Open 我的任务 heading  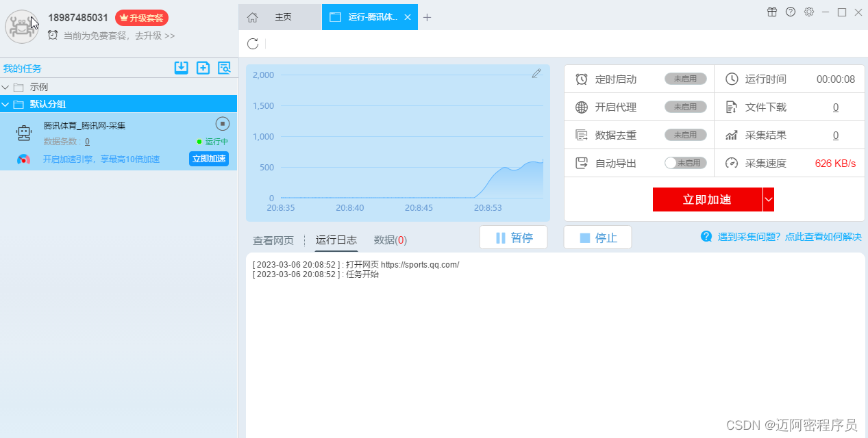[x=22, y=68]
